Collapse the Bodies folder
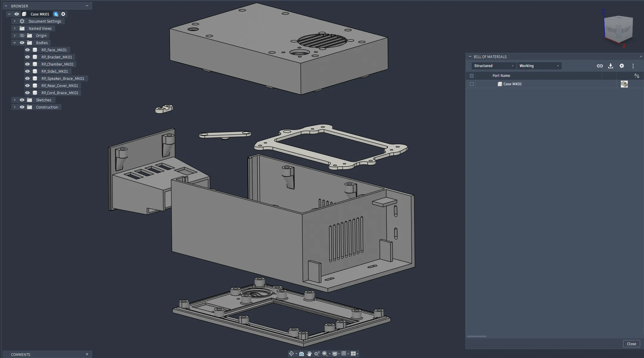Image resolution: width=644 pixels, height=358 pixels. [x=15, y=43]
